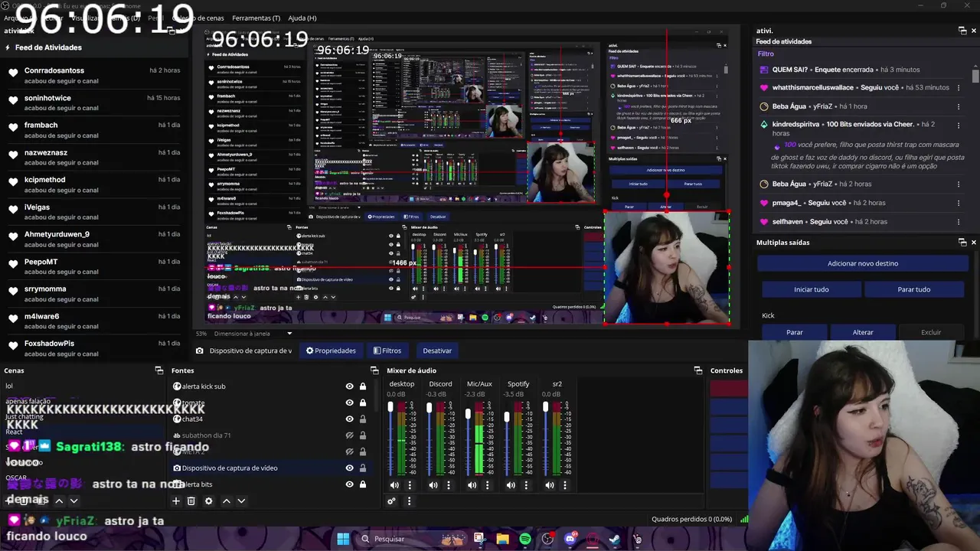Click the activity feed scrollbar

(975, 77)
